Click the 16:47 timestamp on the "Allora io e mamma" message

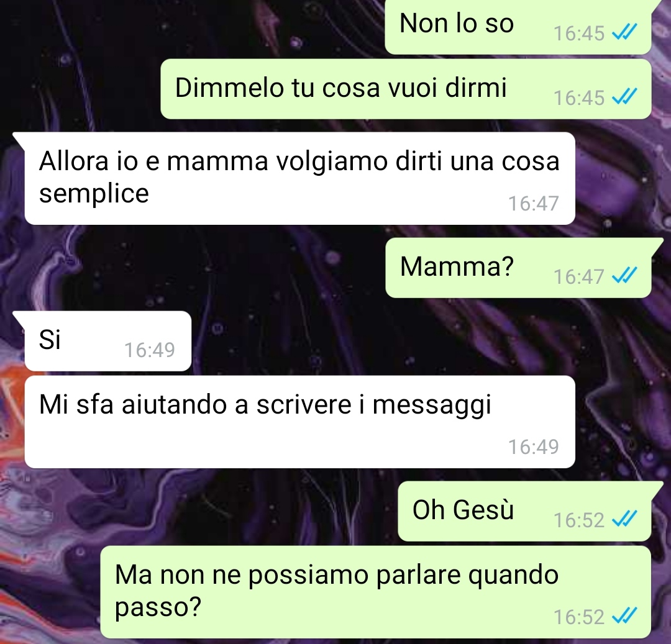(533, 204)
